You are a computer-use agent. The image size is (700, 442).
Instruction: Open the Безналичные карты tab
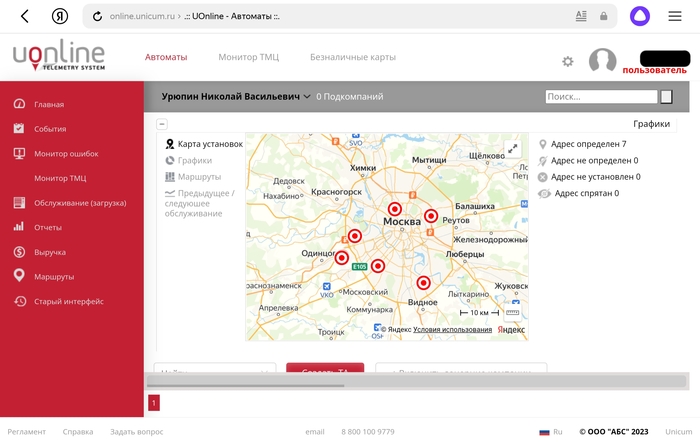[x=352, y=58]
